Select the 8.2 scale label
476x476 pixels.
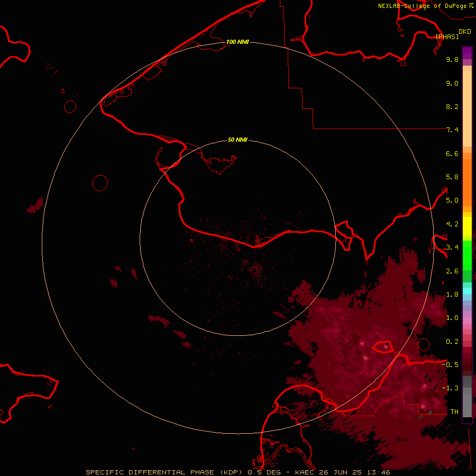tap(452, 106)
